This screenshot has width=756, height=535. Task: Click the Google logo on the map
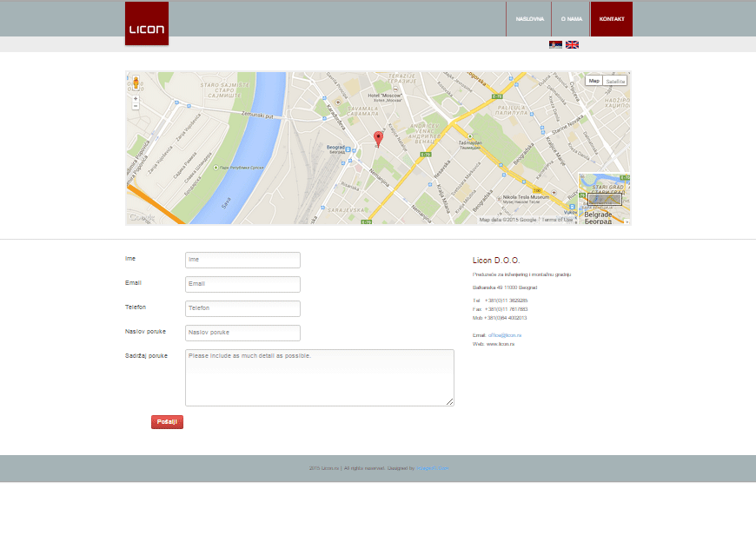tap(142, 218)
